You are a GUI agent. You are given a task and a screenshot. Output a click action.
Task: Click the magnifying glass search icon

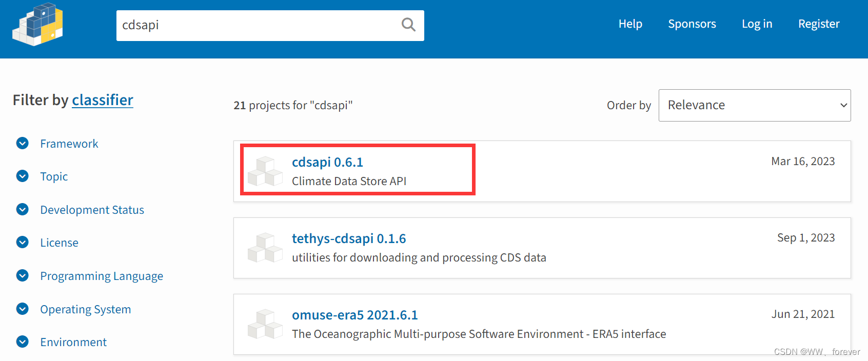pyautogui.click(x=408, y=25)
